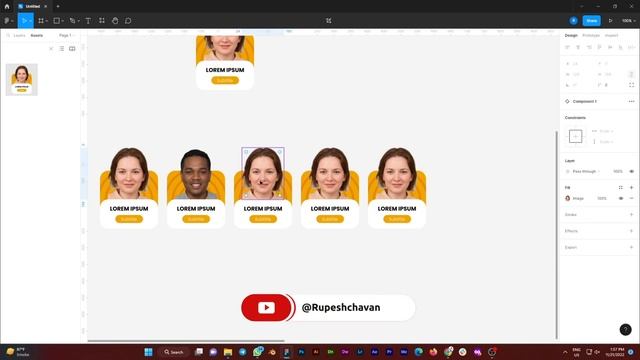Select the Text tool
The height and width of the screenshot is (360, 640).
tap(88, 20)
